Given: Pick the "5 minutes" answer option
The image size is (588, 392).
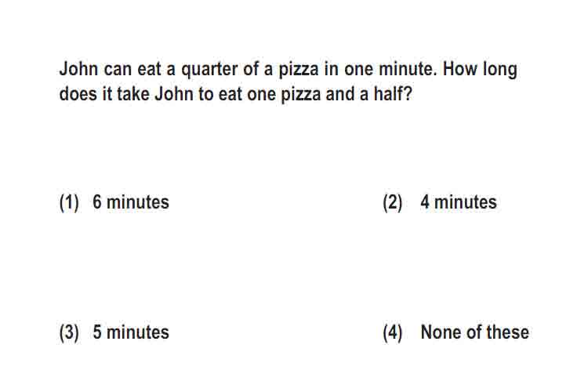Looking at the screenshot, I should (x=130, y=332).
